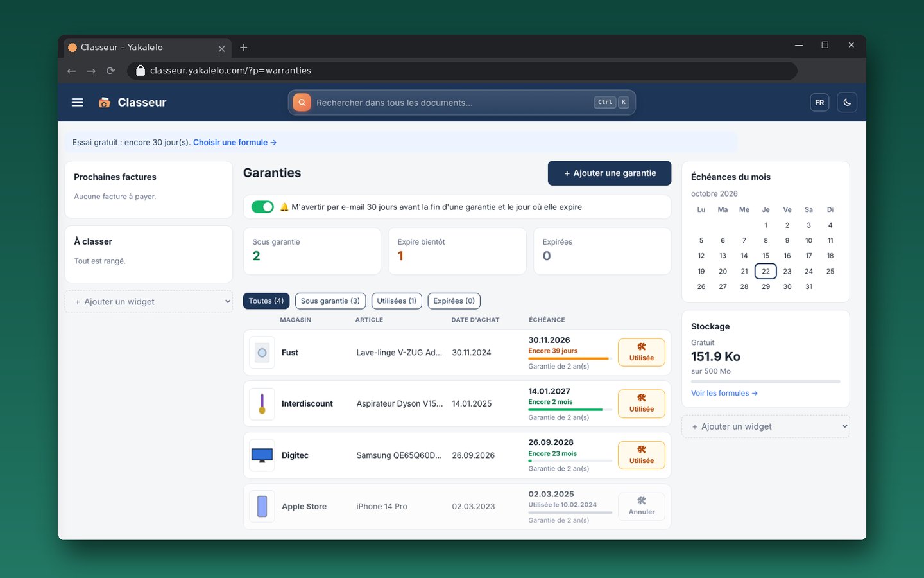Sort by the ÉCHÉANCE column header

tap(547, 320)
